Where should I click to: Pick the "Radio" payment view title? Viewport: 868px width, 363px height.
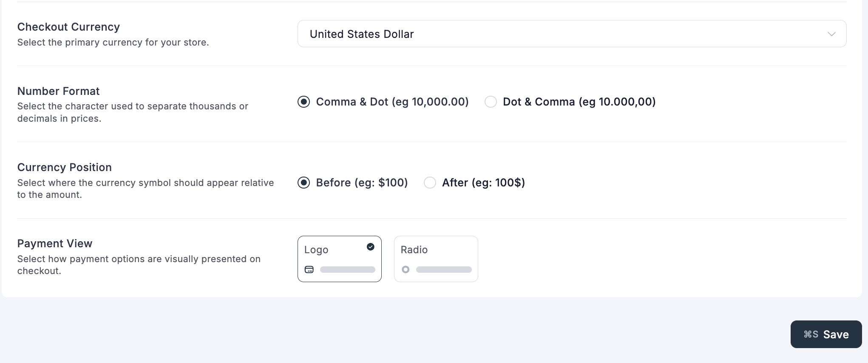[x=414, y=250]
